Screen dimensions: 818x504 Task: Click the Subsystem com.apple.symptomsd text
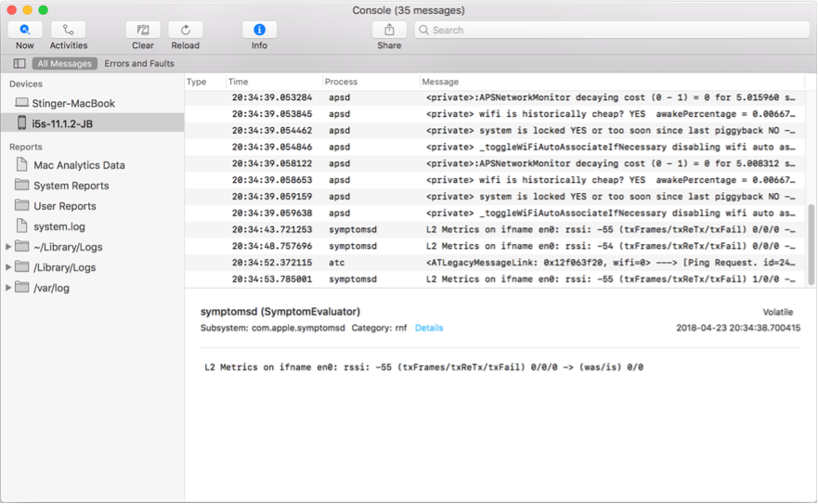click(273, 328)
